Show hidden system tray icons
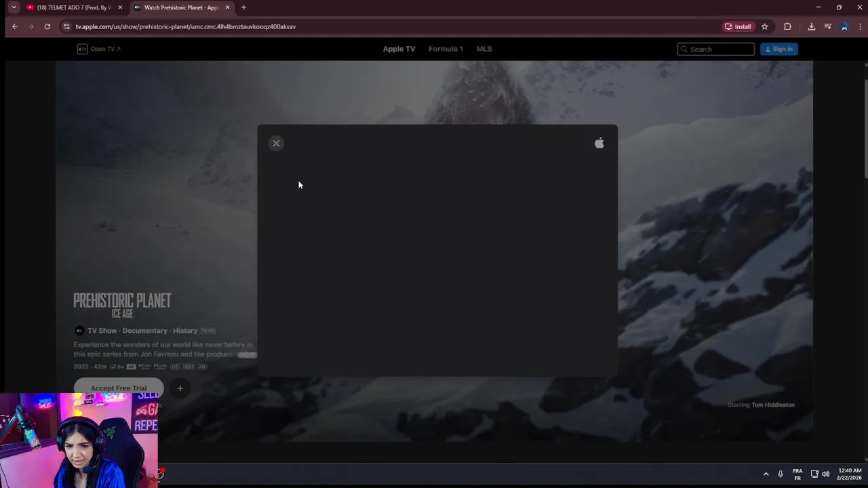868x488 pixels. 766,474
